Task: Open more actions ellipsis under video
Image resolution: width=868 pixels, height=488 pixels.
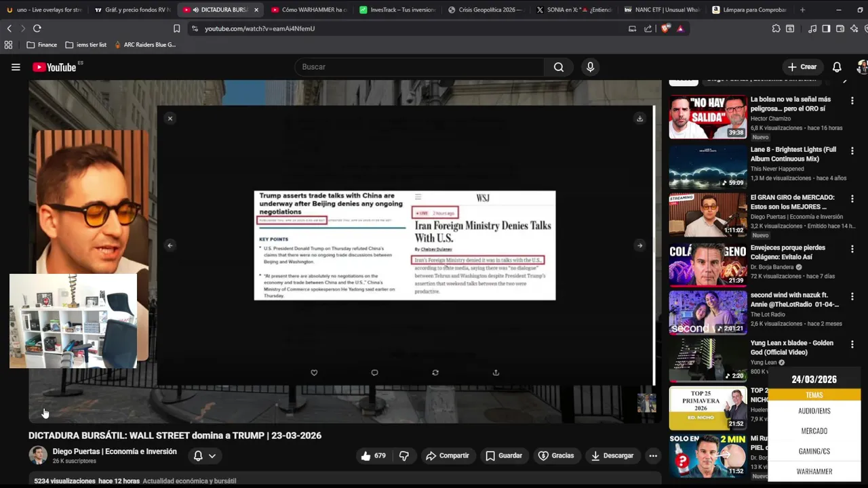Action: 653,456
